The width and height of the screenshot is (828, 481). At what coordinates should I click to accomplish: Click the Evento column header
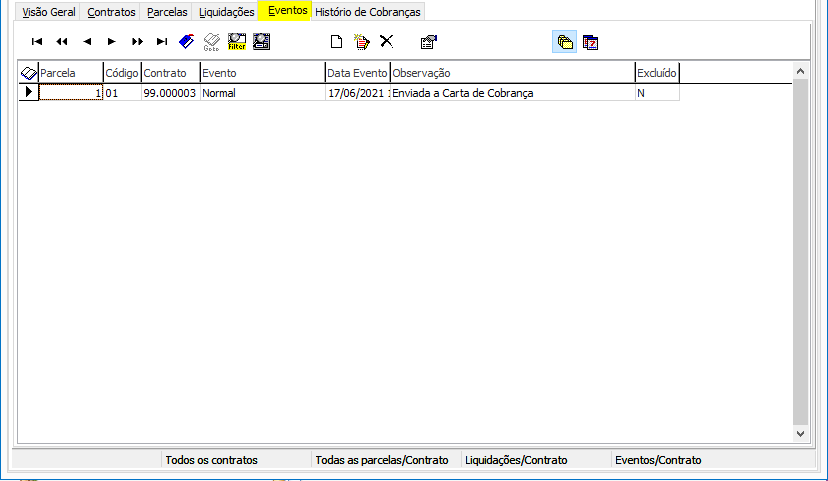(262, 73)
